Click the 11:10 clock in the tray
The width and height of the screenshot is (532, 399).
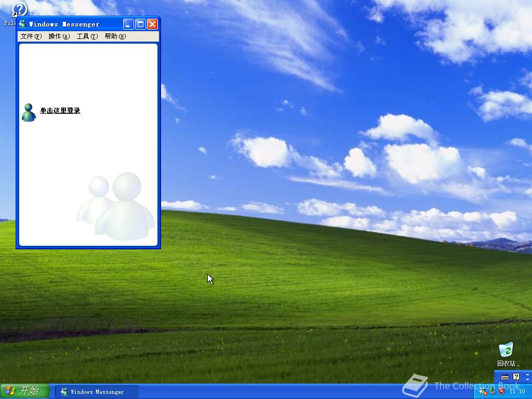517,392
